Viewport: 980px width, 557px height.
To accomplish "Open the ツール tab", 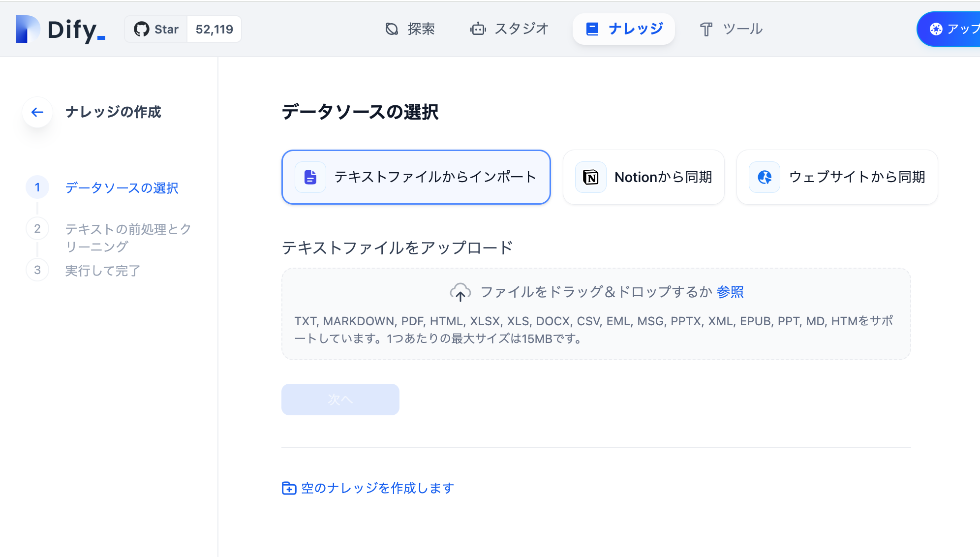I will point(731,29).
